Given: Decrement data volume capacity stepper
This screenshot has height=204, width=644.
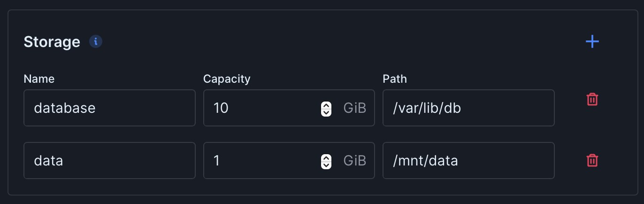Looking at the screenshot, I should click(x=326, y=165).
